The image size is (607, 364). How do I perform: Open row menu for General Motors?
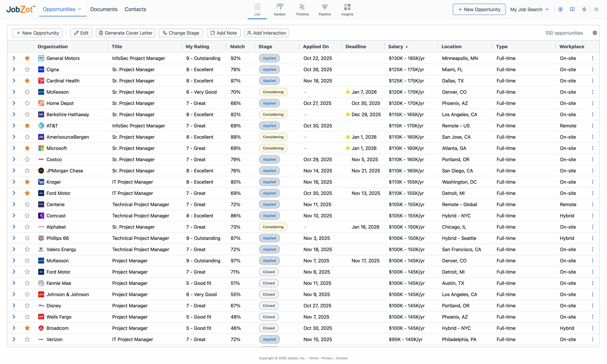point(592,58)
